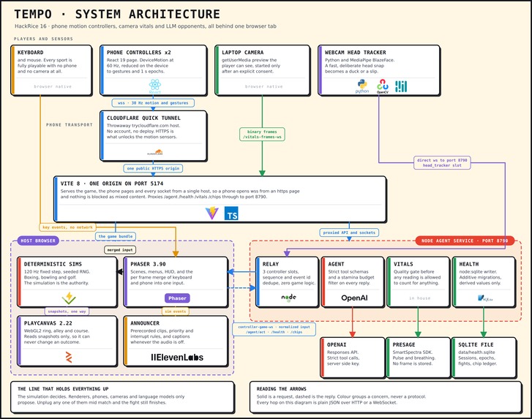
Task: Click the React logo in Phone Controllers card
Action: (x=154, y=86)
